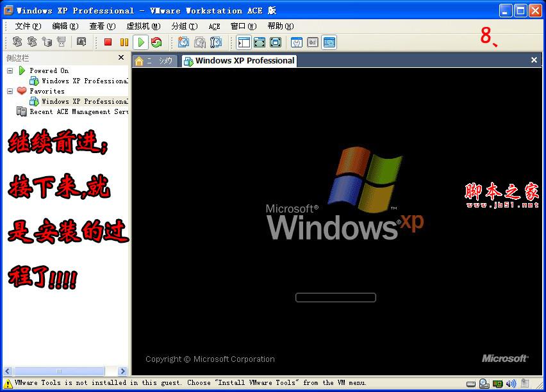The image size is (546, 392).
Task: Select Recent ACE Management Servers item
Action: click(x=79, y=111)
